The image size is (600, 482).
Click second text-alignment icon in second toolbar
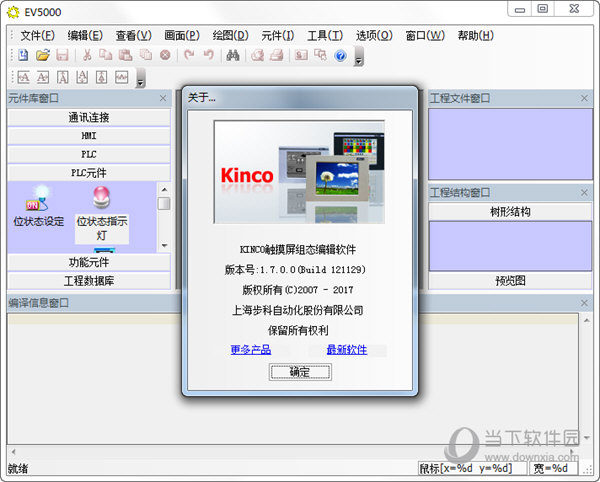(43, 78)
